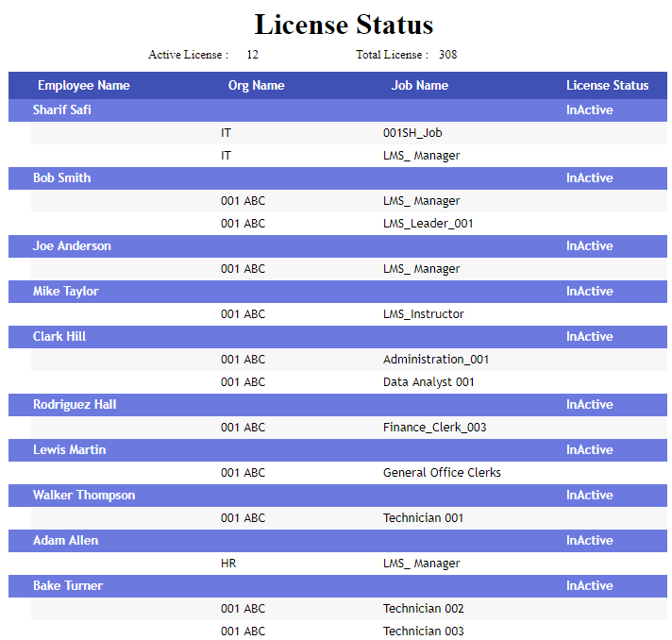Click the Active License count value
The image size is (672, 640).
point(252,55)
